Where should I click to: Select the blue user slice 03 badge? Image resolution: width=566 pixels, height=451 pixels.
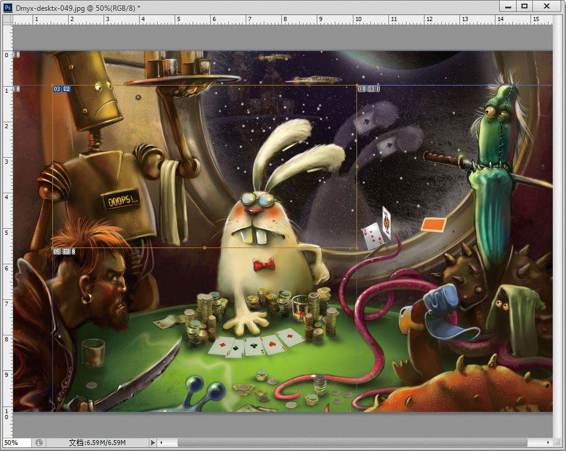[x=62, y=89]
